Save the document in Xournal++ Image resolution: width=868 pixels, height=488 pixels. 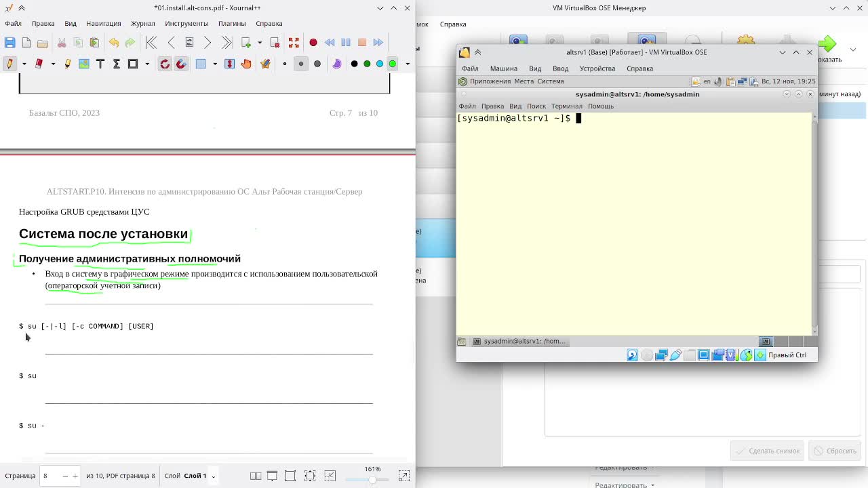[9, 43]
